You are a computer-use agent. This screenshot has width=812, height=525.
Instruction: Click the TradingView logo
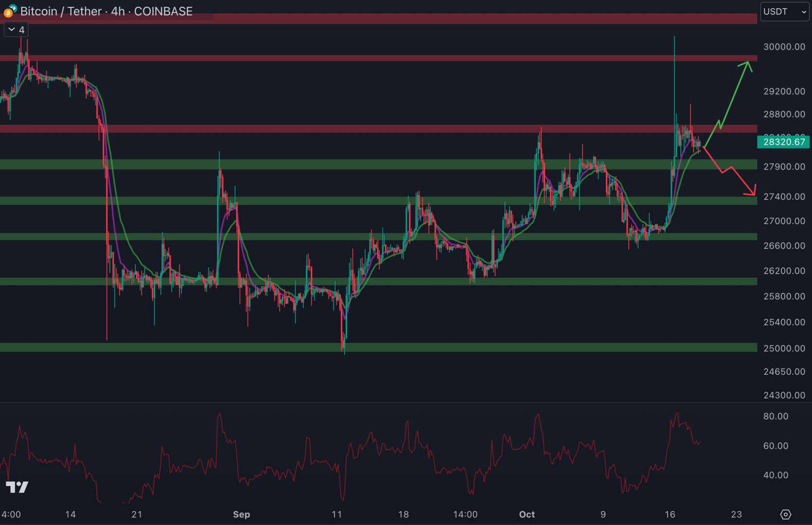(17, 487)
